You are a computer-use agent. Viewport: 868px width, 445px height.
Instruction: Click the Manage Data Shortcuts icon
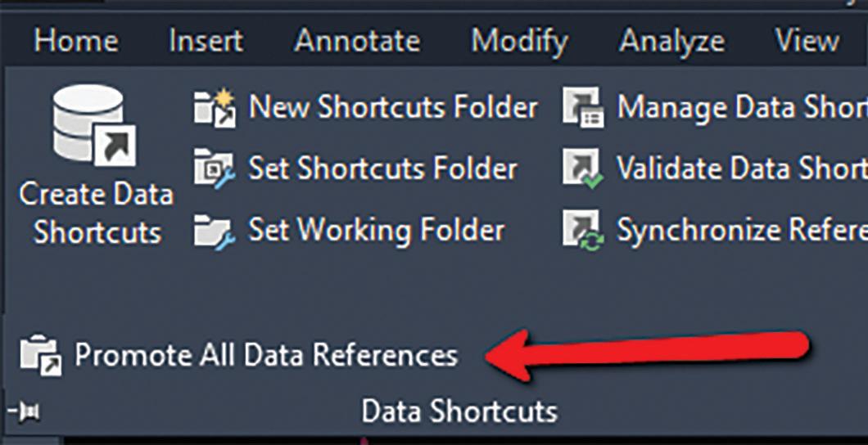(x=584, y=106)
